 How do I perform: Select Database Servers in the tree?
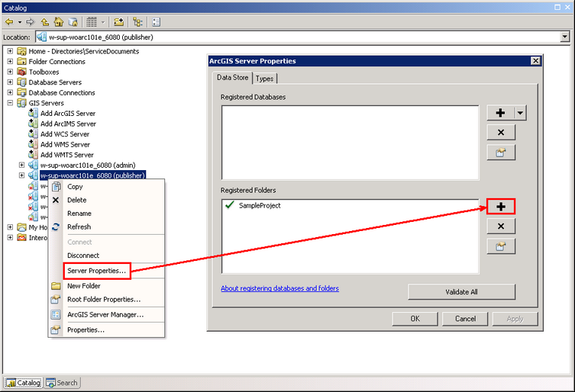click(x=55, y=82)
